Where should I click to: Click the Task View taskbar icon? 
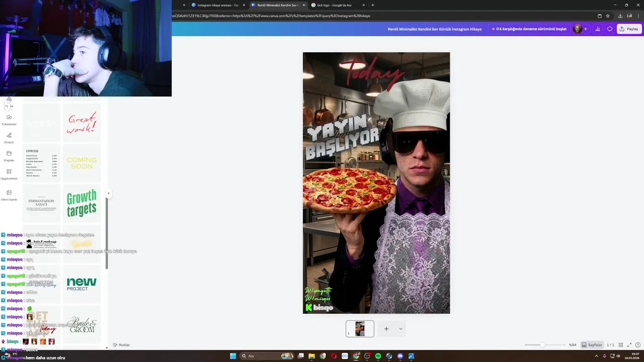pyautogui.click(x=300, y=356)
